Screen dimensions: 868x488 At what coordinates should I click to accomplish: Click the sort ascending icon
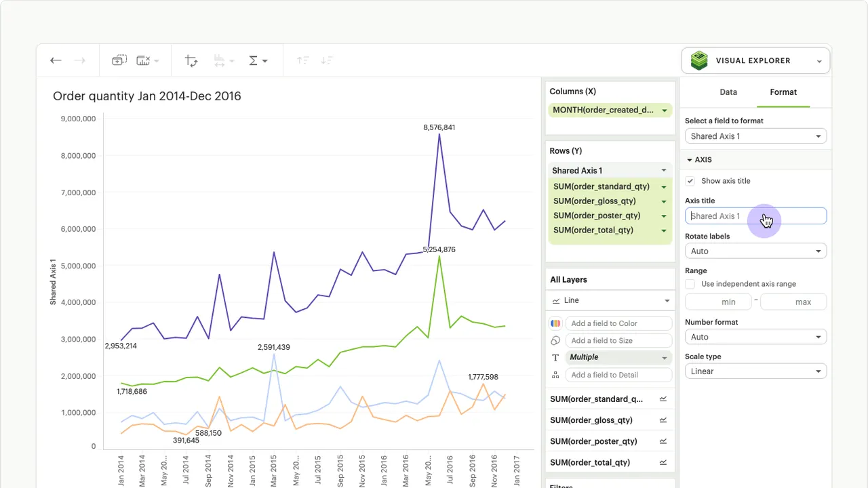302,60
